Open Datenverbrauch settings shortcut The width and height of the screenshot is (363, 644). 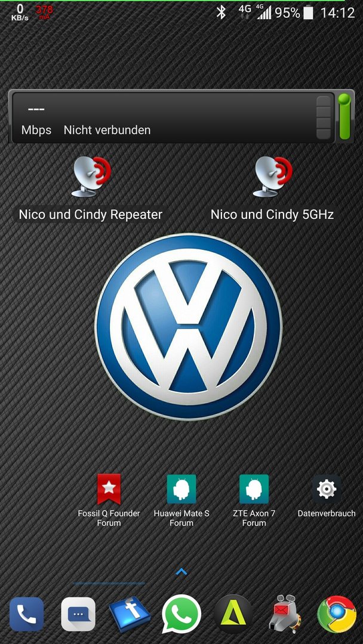coord(327,496)
